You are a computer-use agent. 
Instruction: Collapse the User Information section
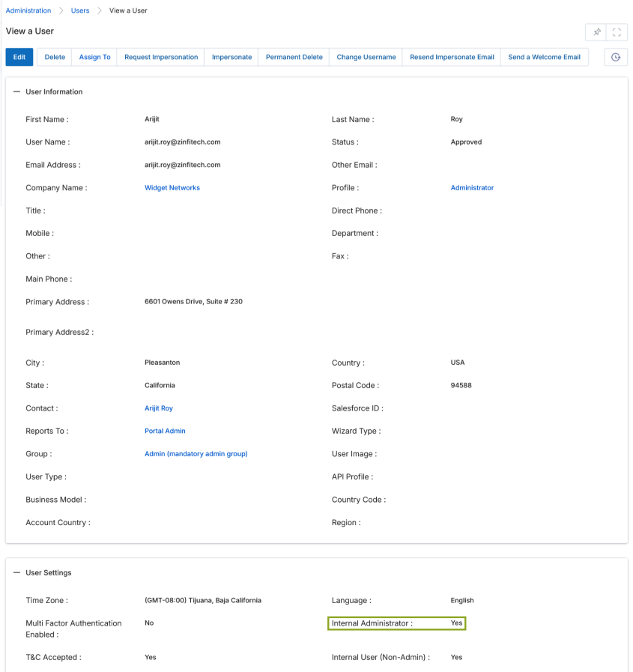[16, 91]
